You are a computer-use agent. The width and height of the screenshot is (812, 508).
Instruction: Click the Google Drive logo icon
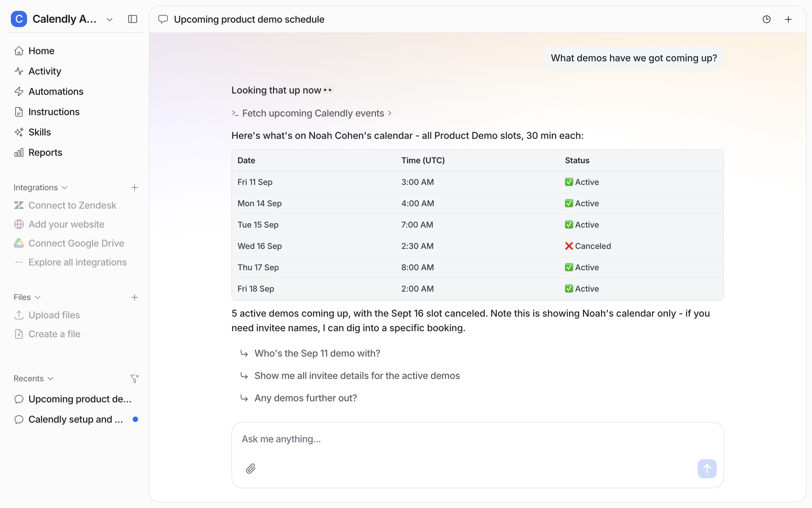click(x=19, y=243)
